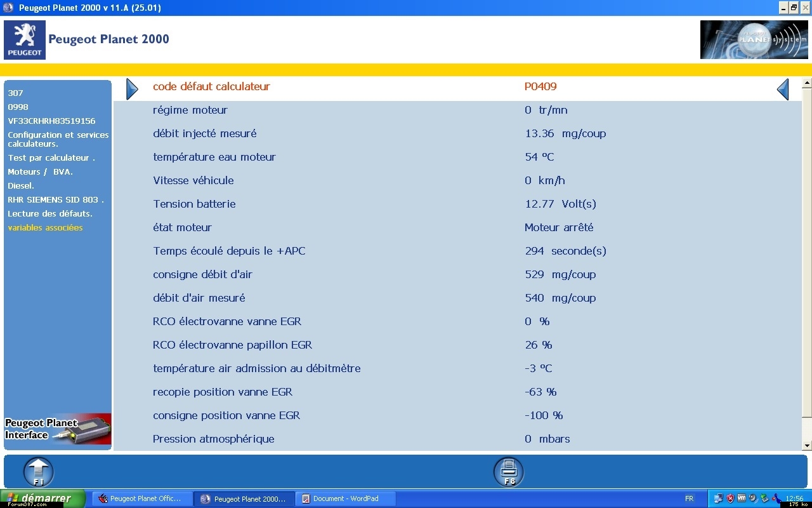Click the -63 % value
The width and height of the screenshot is (812, 508).
[540, 392]
